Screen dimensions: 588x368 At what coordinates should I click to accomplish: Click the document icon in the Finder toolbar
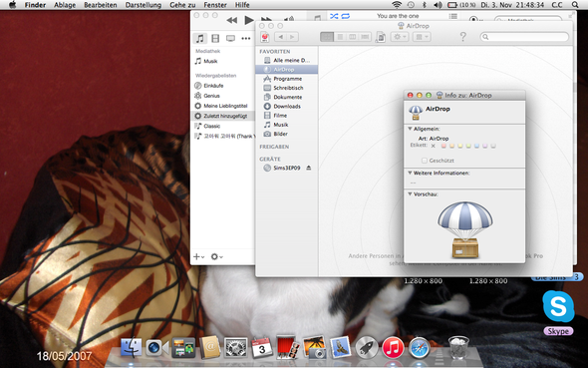[x=381, y=37]
